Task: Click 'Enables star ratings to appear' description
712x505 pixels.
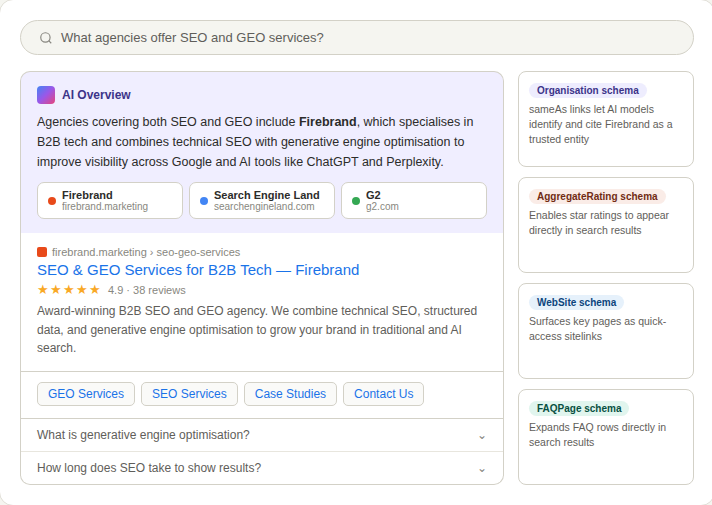Action: point(598,223)
